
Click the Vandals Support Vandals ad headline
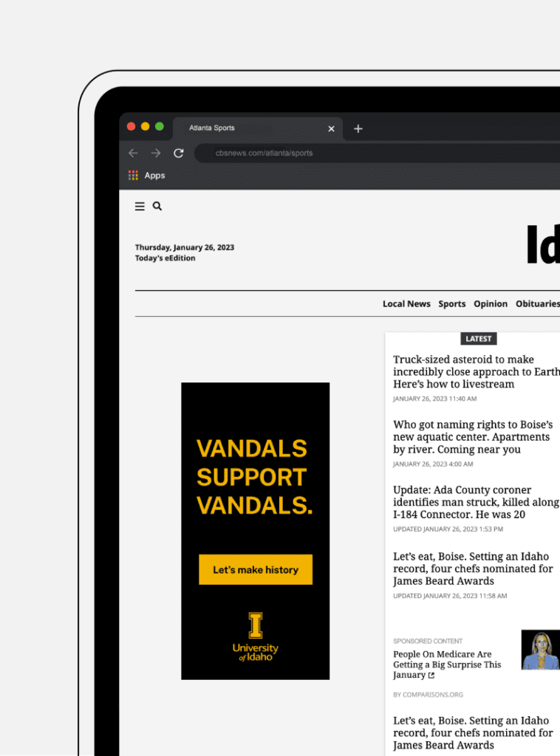tap(255, 477)
